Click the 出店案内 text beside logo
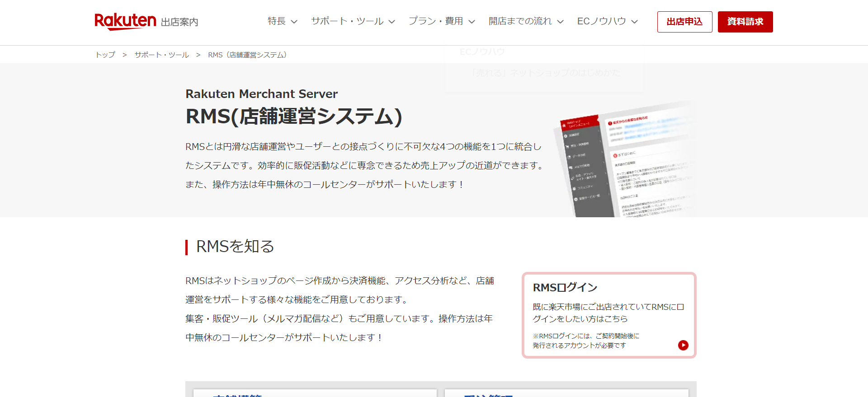This screenshot has width=868, height=397. pyautogui.click(x=179, y=22)
